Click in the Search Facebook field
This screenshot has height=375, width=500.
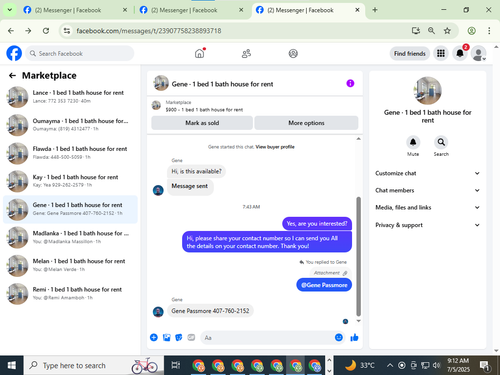click(80, 53)
